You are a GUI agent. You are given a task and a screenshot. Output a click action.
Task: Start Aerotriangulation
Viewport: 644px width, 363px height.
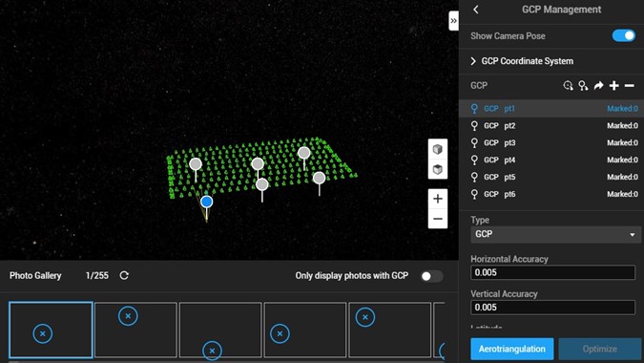pos(511,349)
